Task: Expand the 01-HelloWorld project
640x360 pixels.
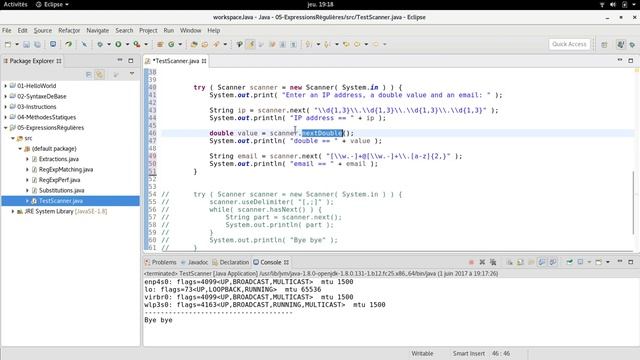Action: [x=6, y=86]
